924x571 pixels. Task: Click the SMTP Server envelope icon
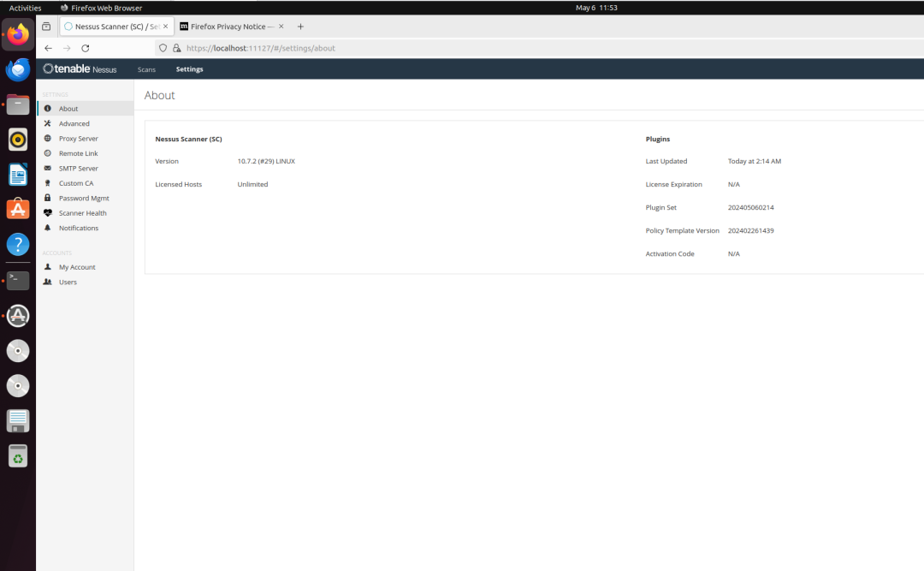click(48, 168)
